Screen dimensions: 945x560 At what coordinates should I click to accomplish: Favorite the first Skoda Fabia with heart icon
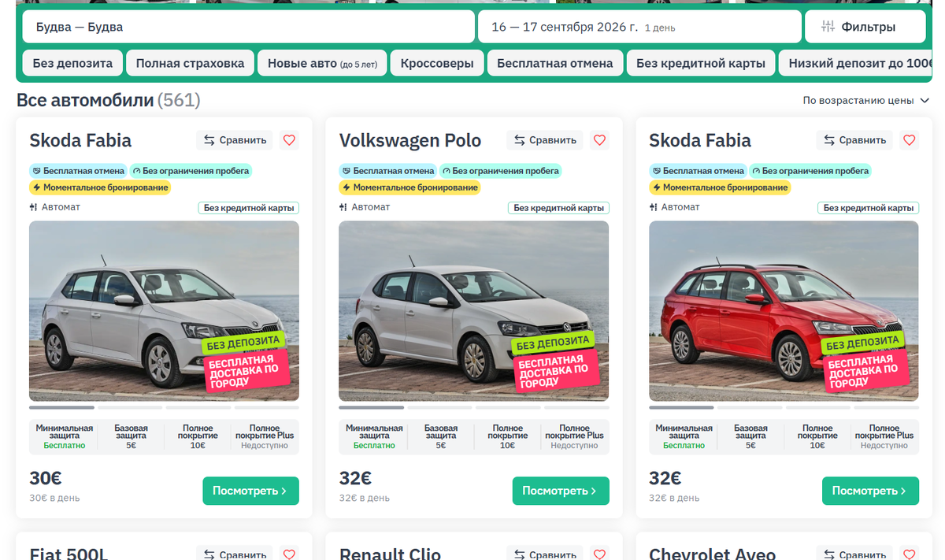[289, 140]
